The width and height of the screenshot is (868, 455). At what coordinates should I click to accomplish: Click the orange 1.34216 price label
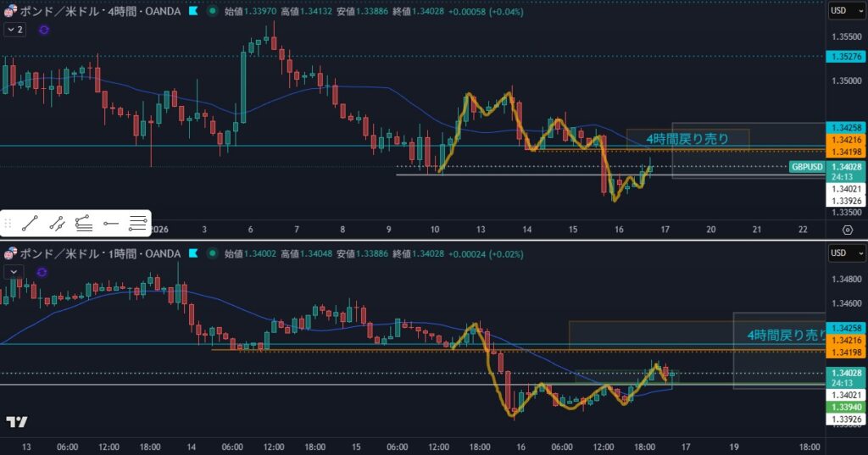coord(844,140)
